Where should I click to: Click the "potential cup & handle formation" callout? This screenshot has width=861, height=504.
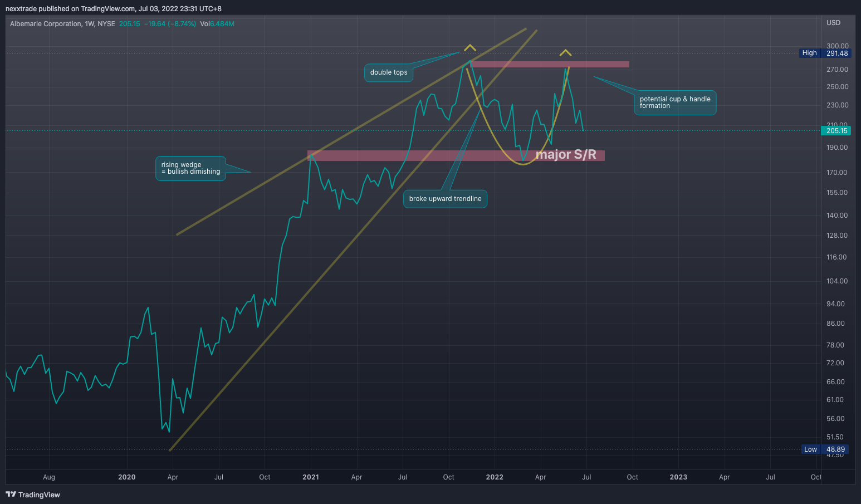(675, 102)
